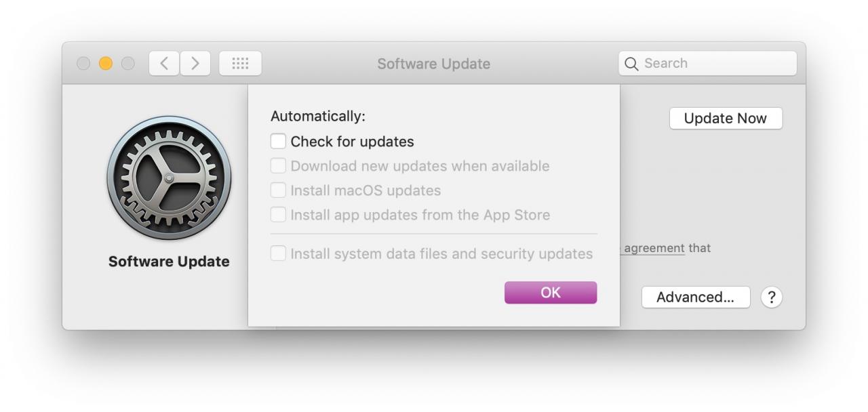Image resolution: width=868 pixels, height=412 pixels.
Task: Go back with the left chevron button
Action: [164, 63]
